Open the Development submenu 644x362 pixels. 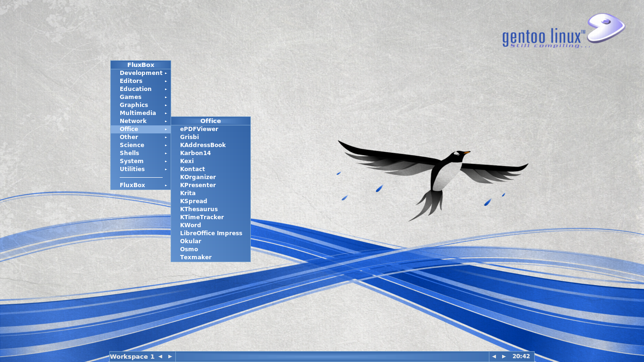pyautogui.click(x=140, y=73)
